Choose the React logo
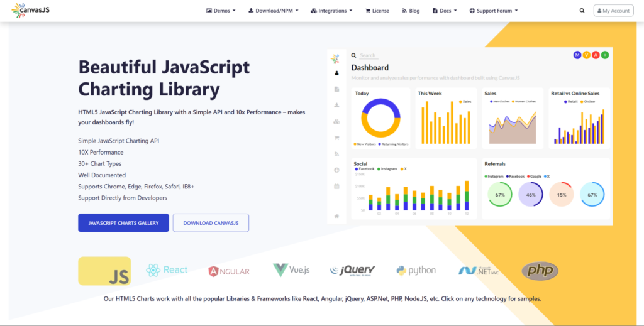Image resolution: width=644 pixels, height=326 pixels. 166,270
